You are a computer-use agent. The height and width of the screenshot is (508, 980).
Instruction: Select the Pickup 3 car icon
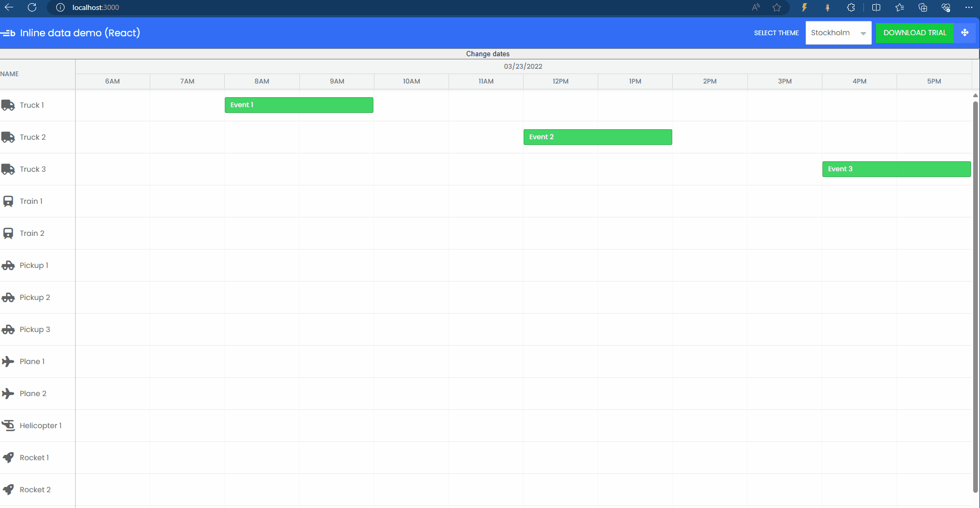click(7, 329)
